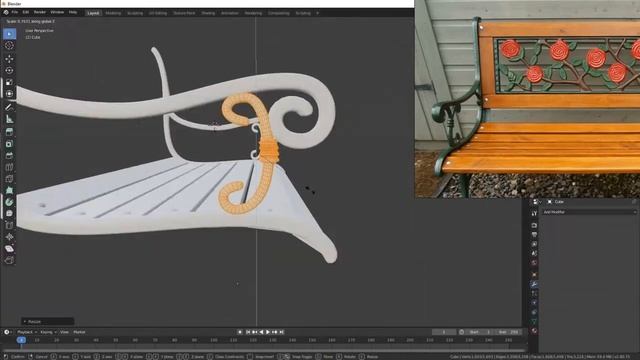
Task: Switch to the UV Editing workspace tab
Action: (158, 13)
